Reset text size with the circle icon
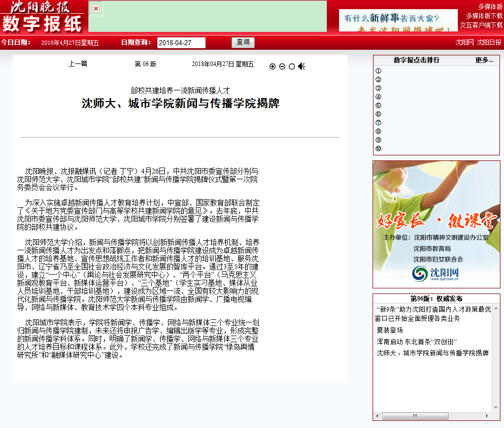The image size is (504, 428). point(292,67)
